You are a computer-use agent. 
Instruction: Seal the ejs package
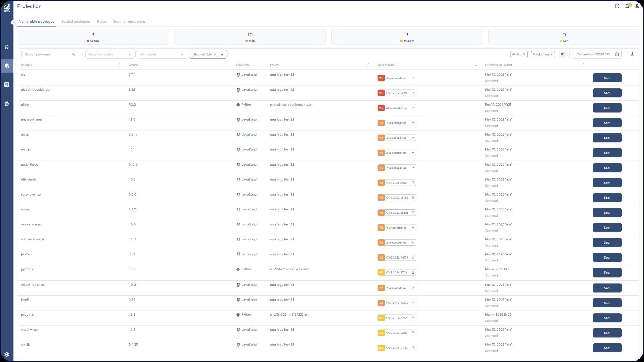click(607, 78)
